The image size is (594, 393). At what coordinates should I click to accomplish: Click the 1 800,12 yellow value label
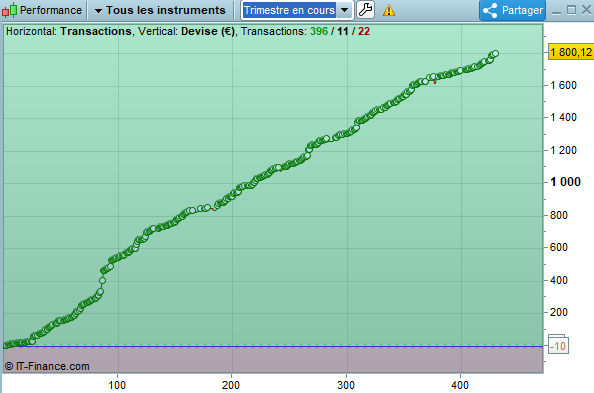tap(571, 52)
